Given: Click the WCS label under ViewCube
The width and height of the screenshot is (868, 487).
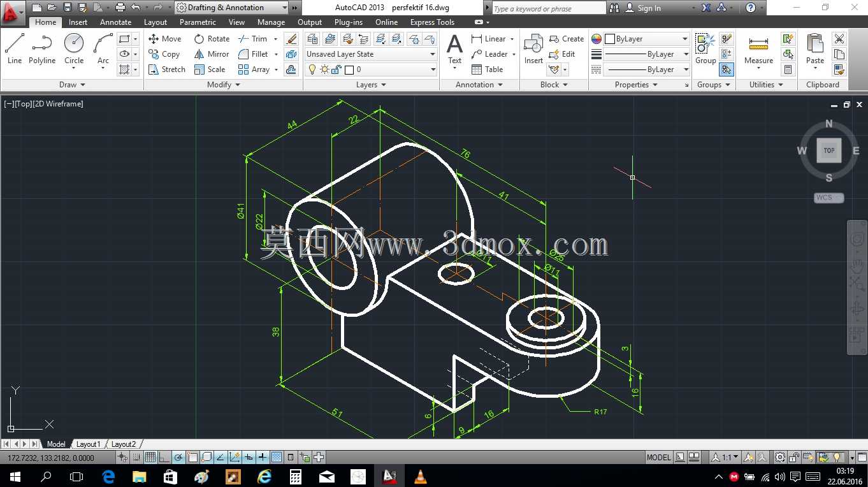Looking at the screenshot, I should point(828,198).
